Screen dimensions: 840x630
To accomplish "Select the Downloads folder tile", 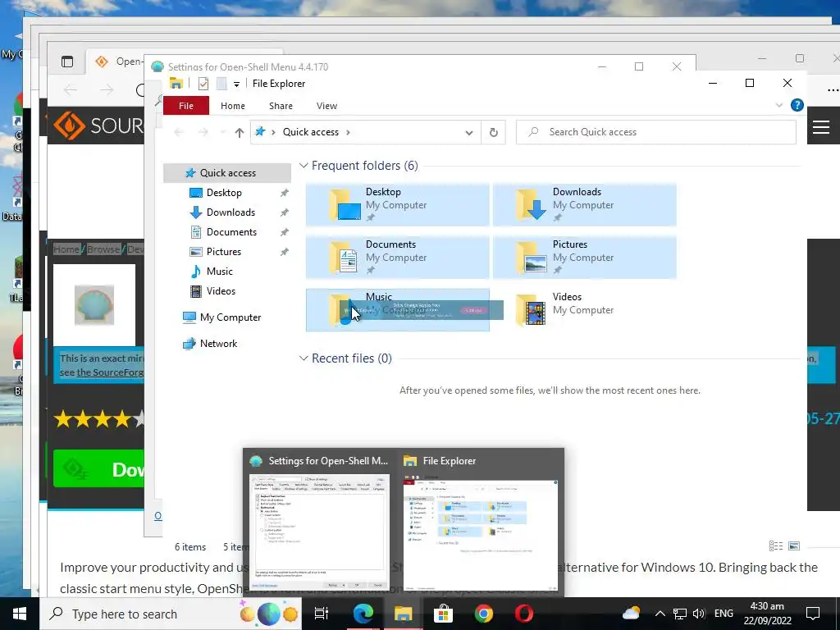I will [584, 204].
